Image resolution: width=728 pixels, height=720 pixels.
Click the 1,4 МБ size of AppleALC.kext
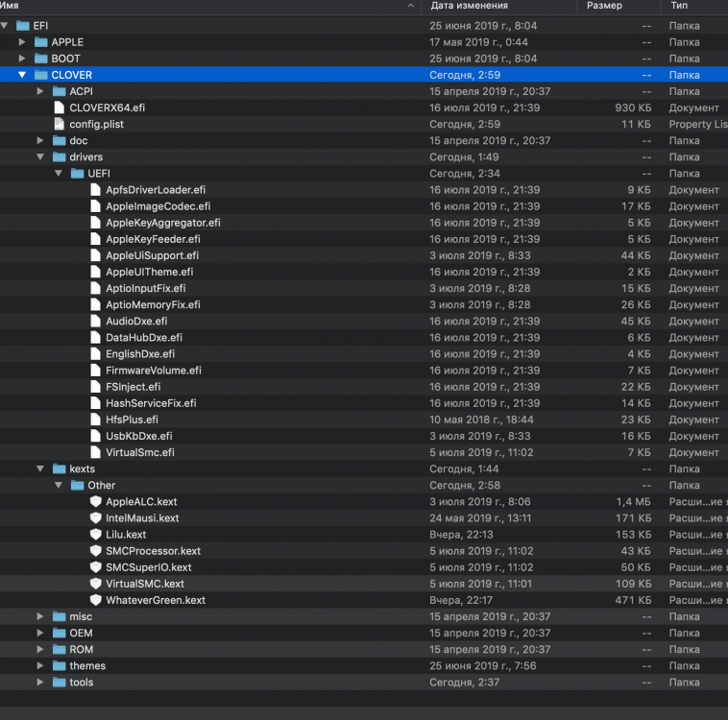click(x=633, y=501)
